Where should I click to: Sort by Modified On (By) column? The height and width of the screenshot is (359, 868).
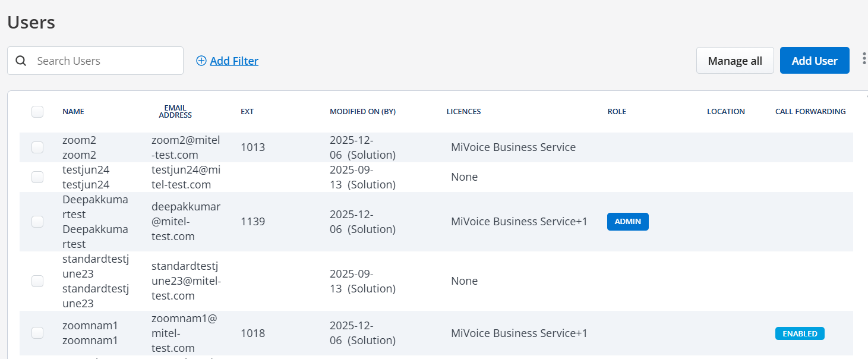click(x=362, y=112)
